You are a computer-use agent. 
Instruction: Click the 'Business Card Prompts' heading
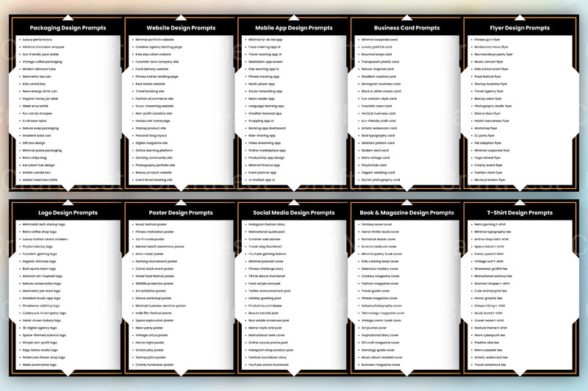406,28
